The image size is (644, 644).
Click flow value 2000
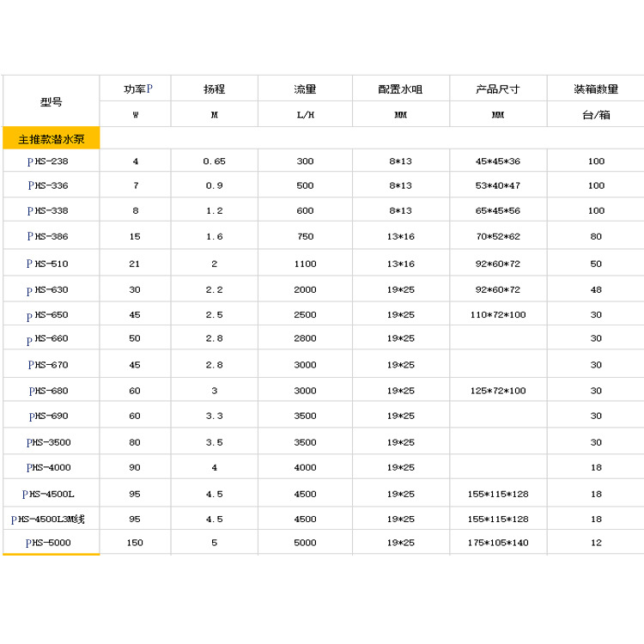tap(305, 289)
